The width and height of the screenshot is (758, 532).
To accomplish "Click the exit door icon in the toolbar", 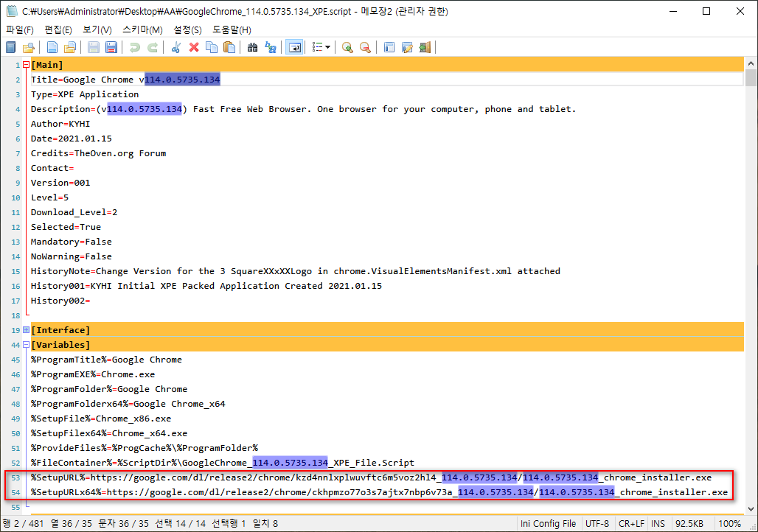I will click(x=425, y=47).
